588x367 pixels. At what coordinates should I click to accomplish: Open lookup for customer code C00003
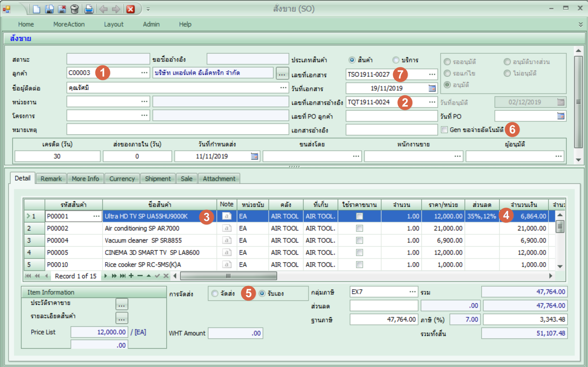click(144, 73)
